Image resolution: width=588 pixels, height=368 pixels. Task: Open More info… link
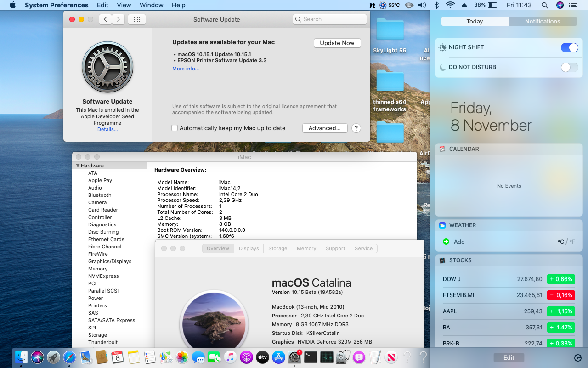[186, 69]
